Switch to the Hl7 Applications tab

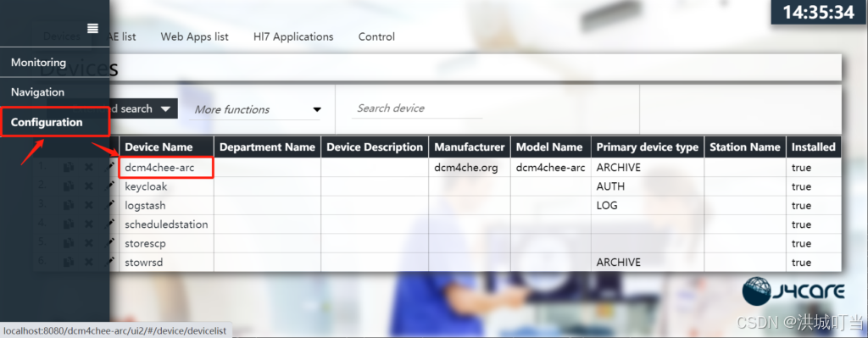tap(293, 36)
